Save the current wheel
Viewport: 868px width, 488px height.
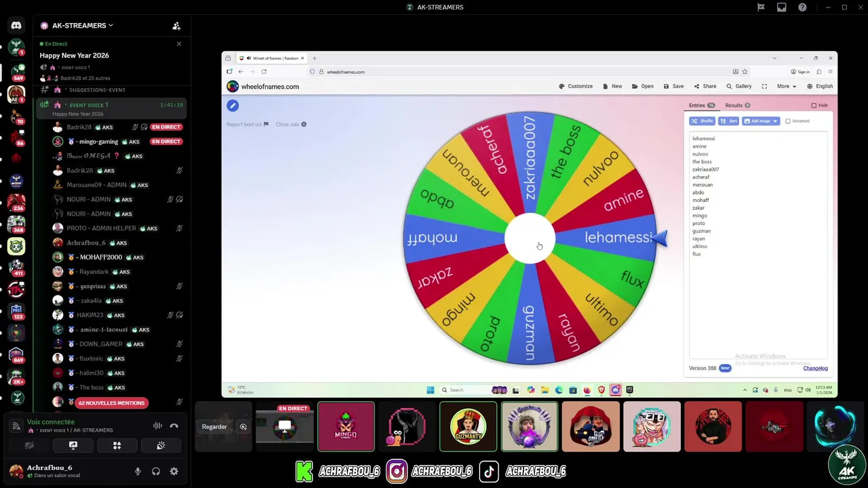pyautogui.click(x=674, y=86)
